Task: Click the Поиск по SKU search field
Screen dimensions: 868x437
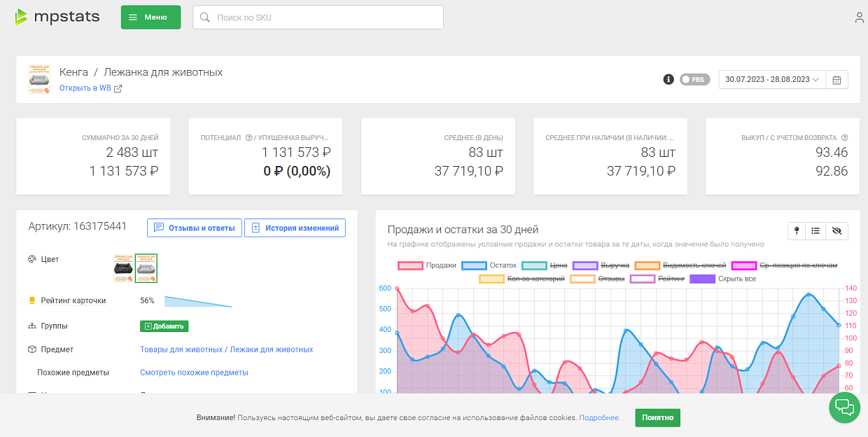Action: click(x=318, y=18)
